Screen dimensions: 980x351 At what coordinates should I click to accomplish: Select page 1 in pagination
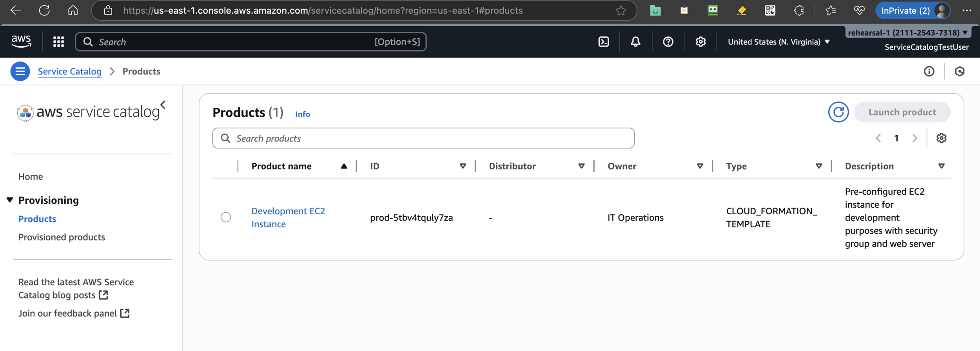896,138
